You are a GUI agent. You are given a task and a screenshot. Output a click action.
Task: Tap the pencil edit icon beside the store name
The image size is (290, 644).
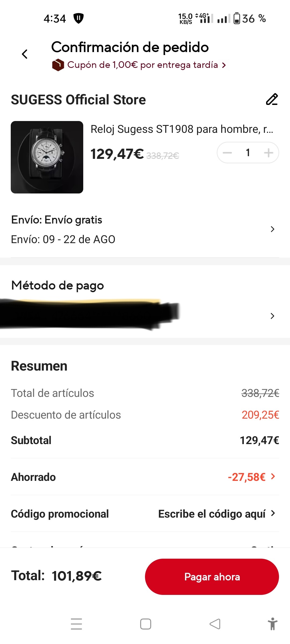tap(272, 100)
